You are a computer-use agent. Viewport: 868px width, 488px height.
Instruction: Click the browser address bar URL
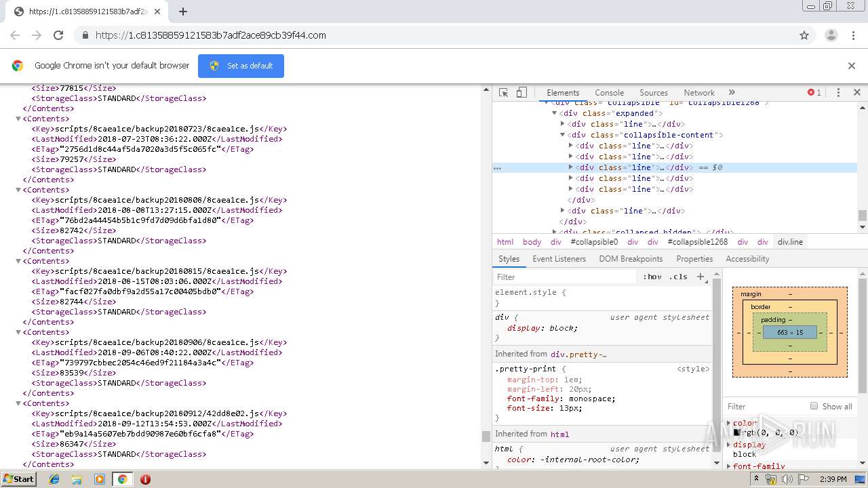(x=211, y=35)
